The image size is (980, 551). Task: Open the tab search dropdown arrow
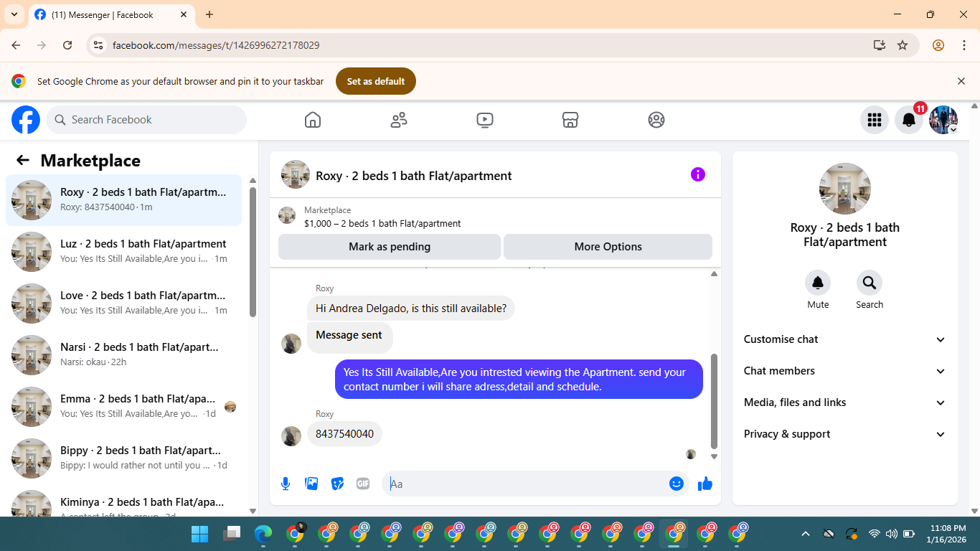[x=14, y=14]
